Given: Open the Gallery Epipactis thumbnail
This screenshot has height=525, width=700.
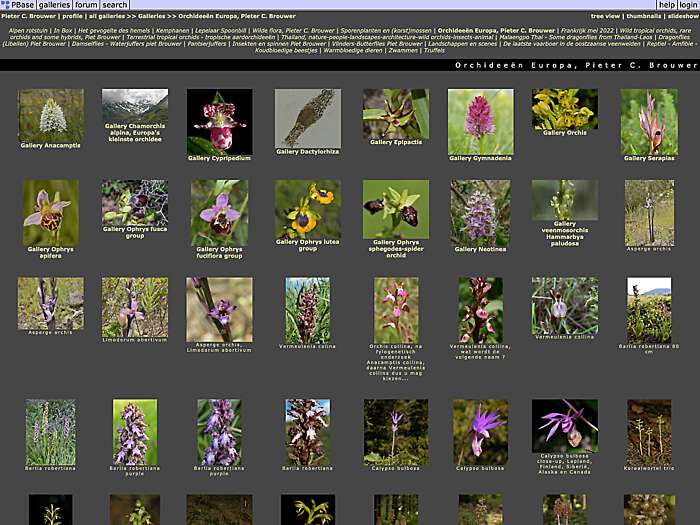Looking at the screenshot, I should [396, 114].
